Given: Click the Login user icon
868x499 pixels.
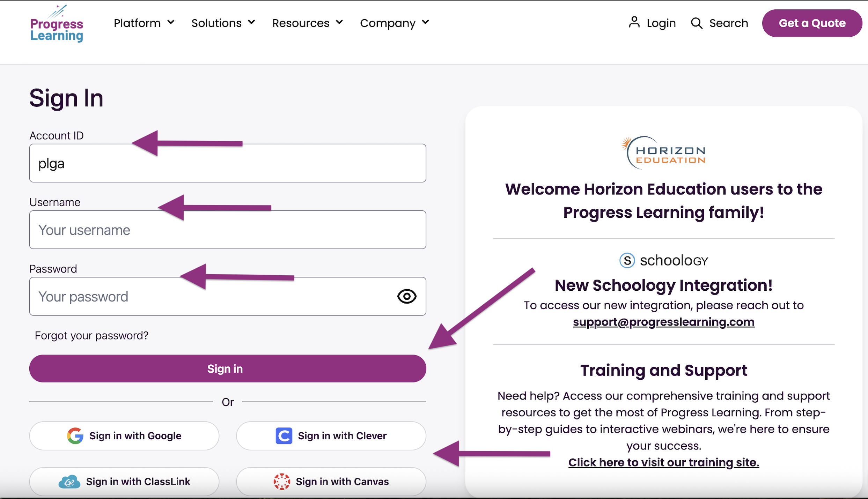Looking at the screenshot, I should (634, 22).
